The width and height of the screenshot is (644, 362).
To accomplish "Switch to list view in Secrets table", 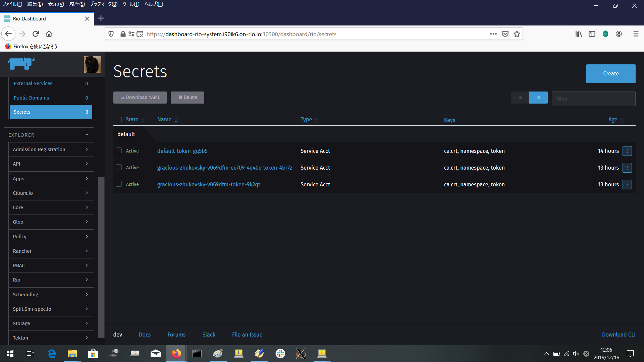I will point(520,98).
